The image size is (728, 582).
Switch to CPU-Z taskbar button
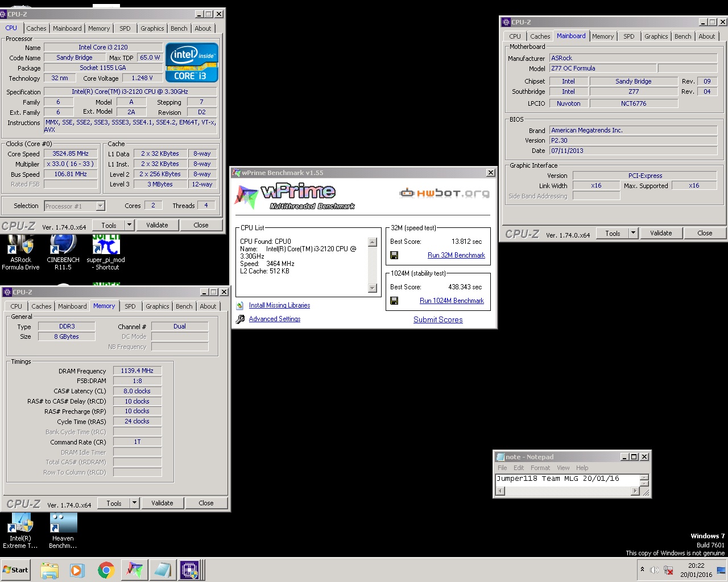[x=190, y=570]
